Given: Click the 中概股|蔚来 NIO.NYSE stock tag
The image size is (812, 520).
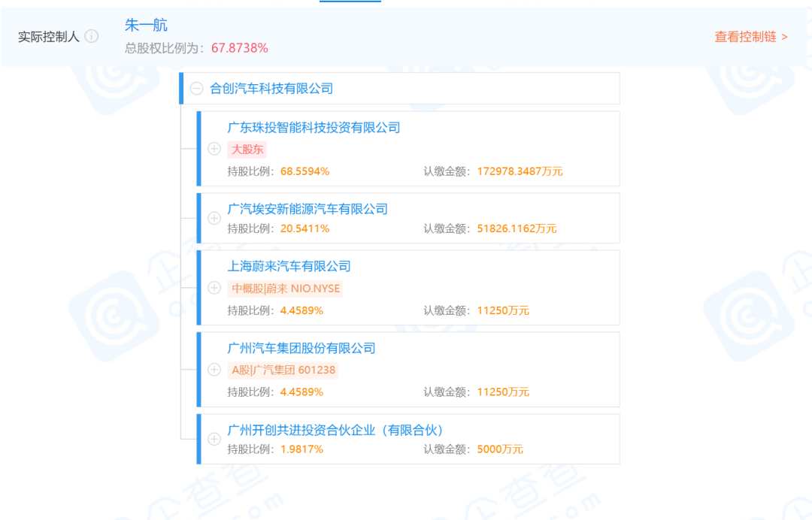Looking at the screenshot, I should click(x=286, y=289).
